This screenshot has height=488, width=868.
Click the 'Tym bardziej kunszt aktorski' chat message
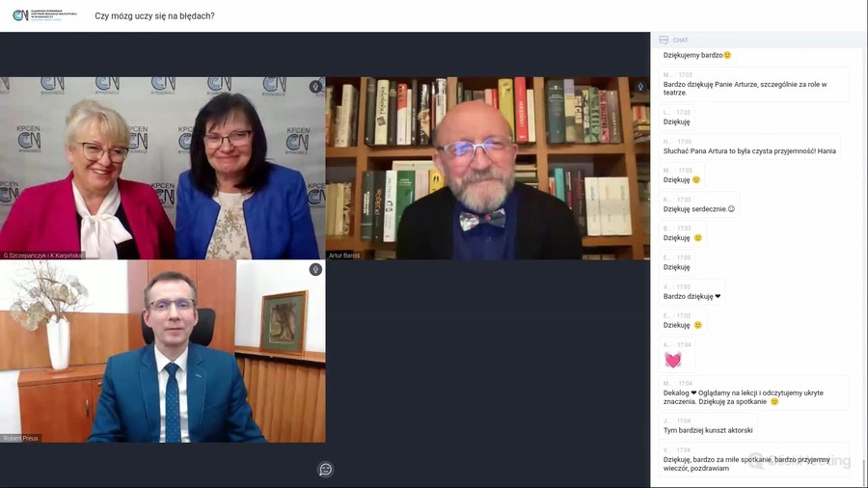[x=708, y=430]
